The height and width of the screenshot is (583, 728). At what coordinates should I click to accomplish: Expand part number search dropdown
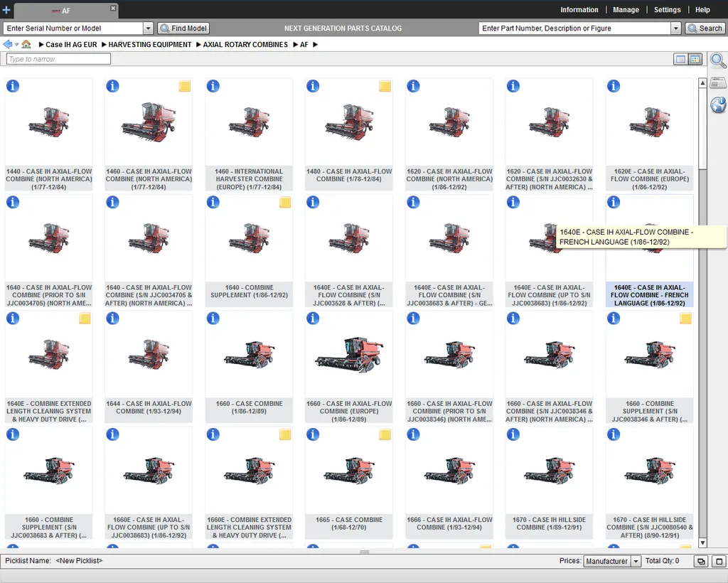click(x=676, y=28)
